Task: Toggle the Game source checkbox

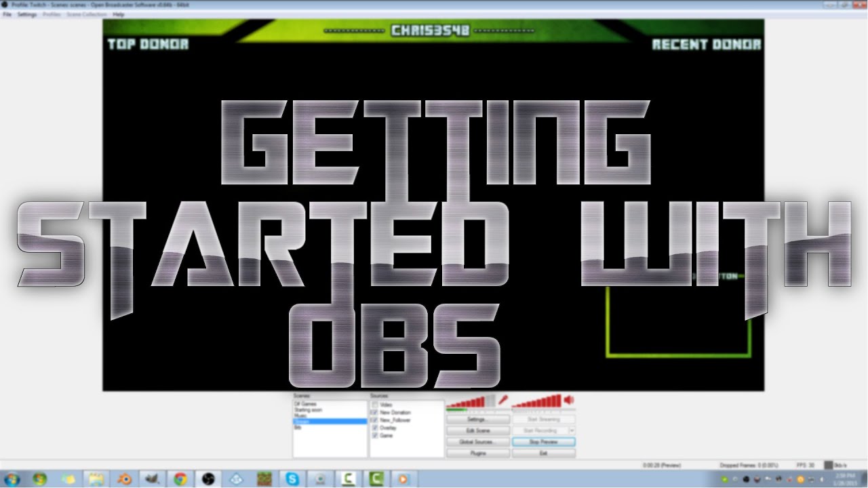Action: (x=374, y=435)
